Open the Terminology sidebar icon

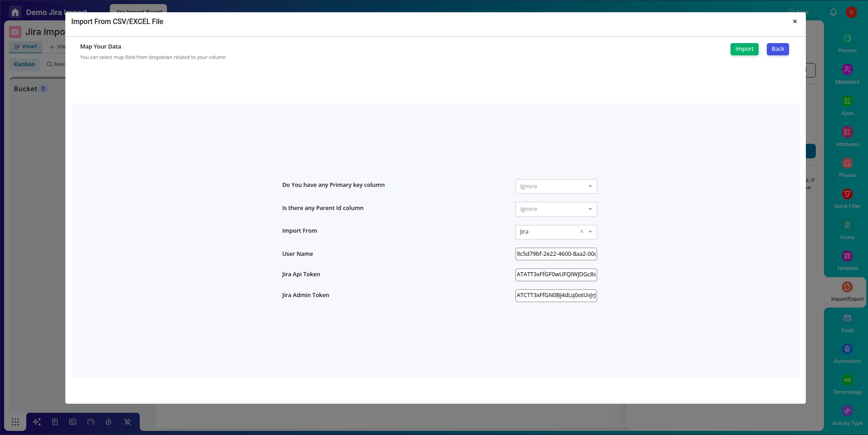tap(847, 380)
